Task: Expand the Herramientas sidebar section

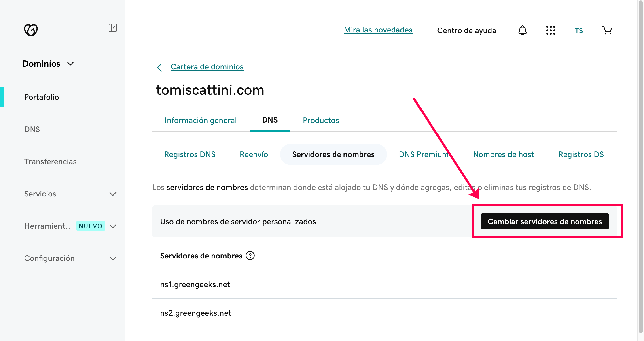Action: coord(113,226)
